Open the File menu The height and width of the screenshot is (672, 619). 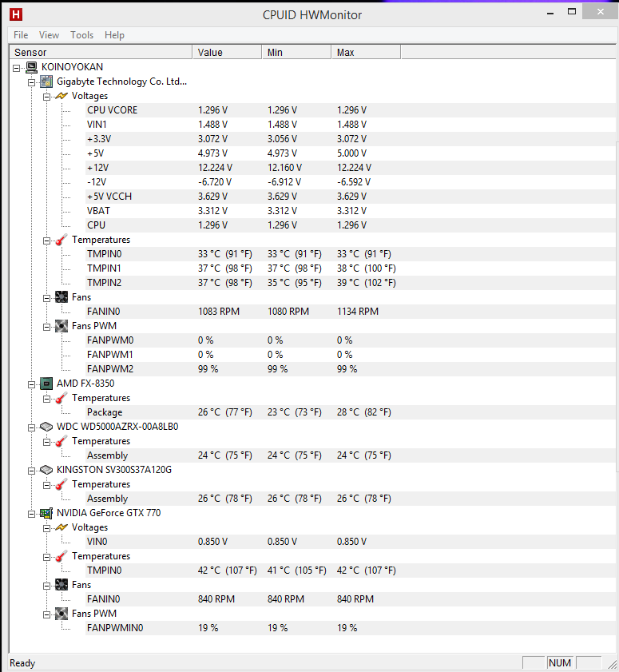coord(21,35)
